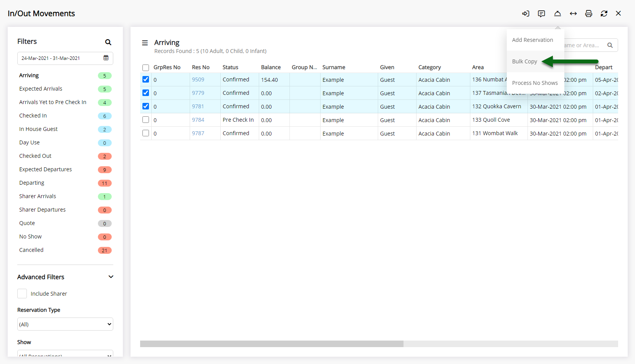The width and height of the screenshot is (635, 364).
Task: Sort by the Balance column header
Action: [x=271, y=67]
